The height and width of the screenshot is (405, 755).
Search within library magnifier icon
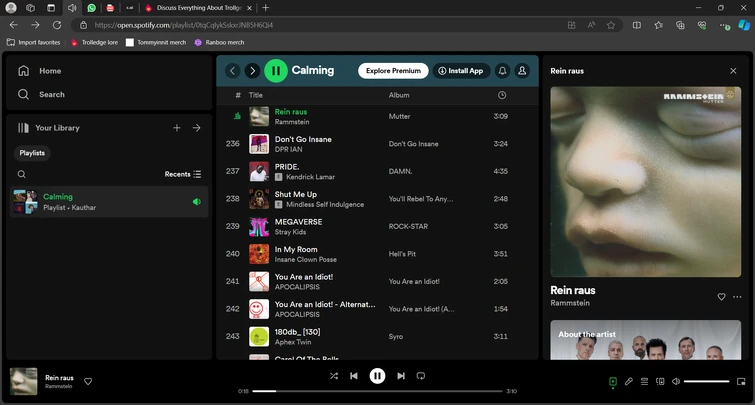(x=22, y=174)
